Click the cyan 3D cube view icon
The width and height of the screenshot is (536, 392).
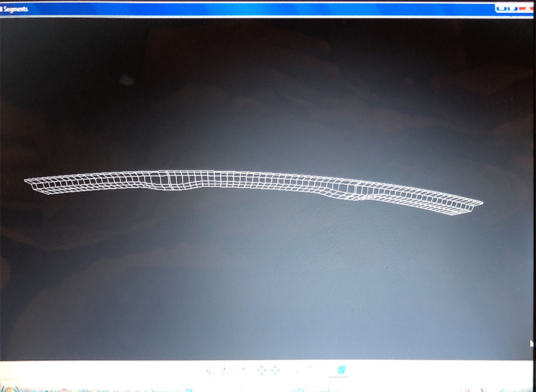pos(341,370)
